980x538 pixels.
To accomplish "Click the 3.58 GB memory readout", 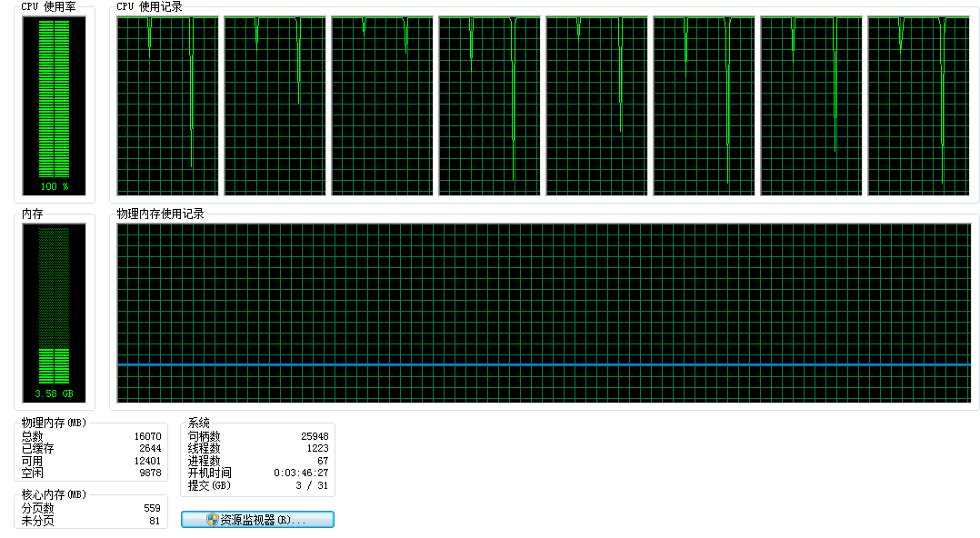I will (55, 394).
